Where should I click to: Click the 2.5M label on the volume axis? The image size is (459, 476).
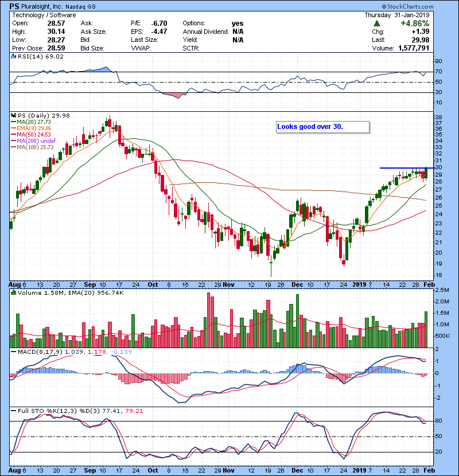(x=442, y=290)
